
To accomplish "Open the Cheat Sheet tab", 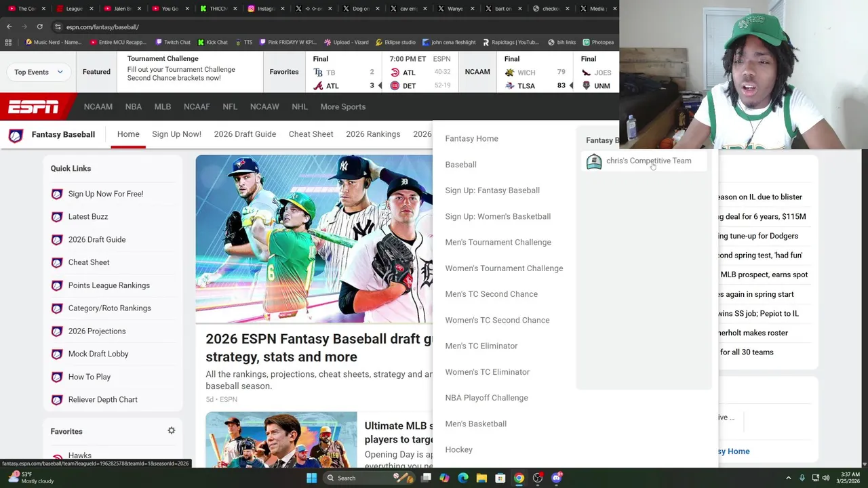I will click(x=311, y=134).
